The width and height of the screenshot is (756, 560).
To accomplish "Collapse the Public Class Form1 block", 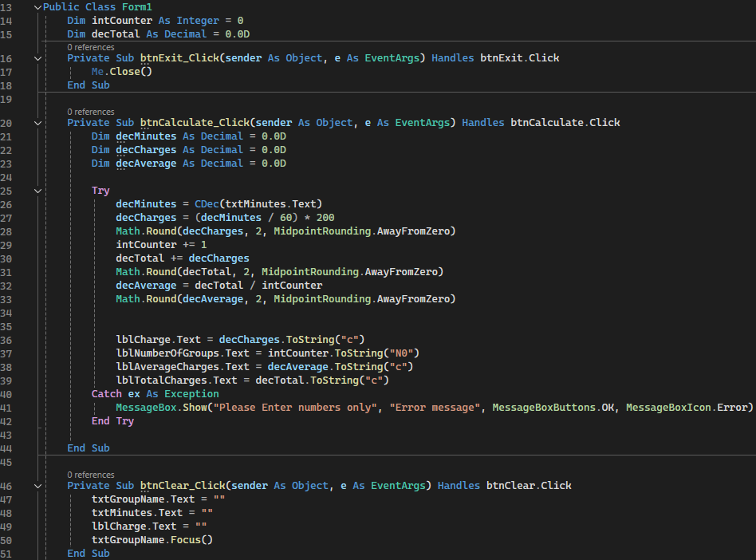I will tap(37, 7).
